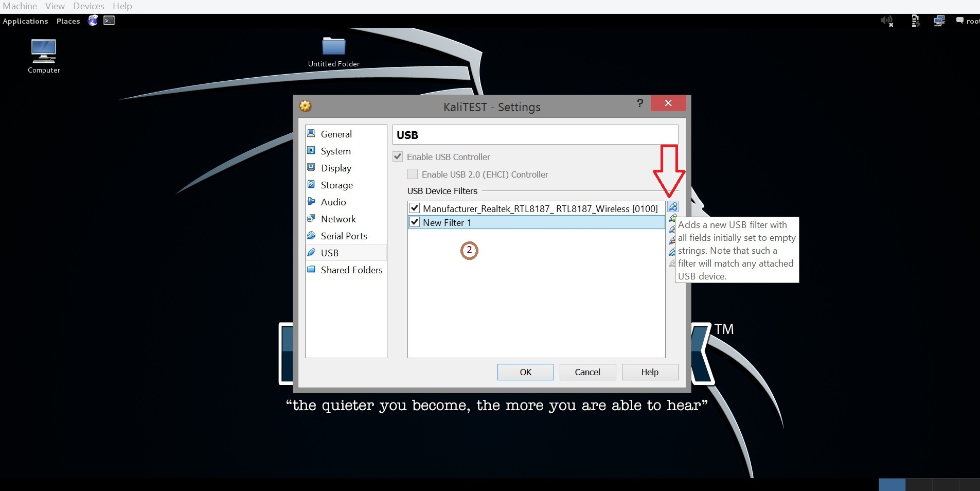The image size is (980, 491).
Task: Click the network connections tray icon
Action: (x=939, y=21)
